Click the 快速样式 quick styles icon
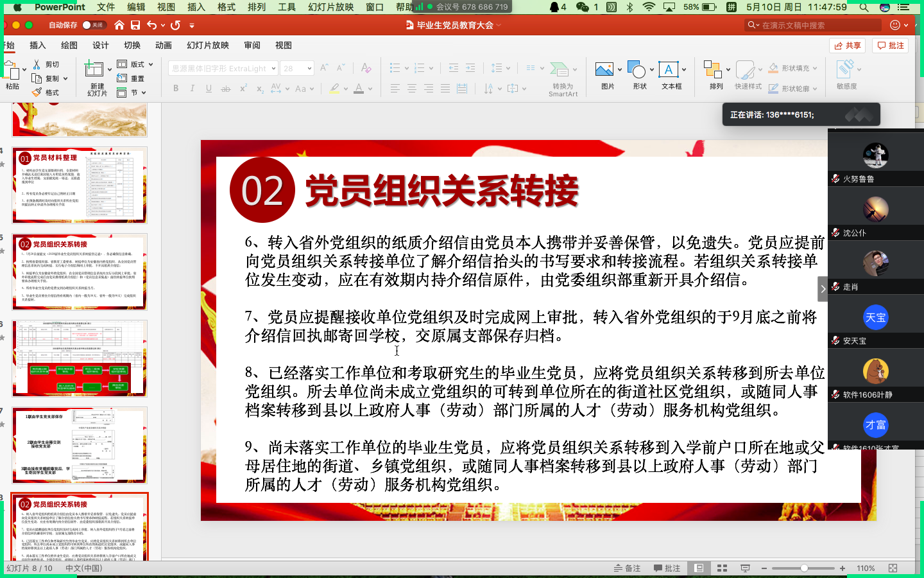The height and width of the screenshot is (578, 924). pyautogui.click(x=746, y=71)
